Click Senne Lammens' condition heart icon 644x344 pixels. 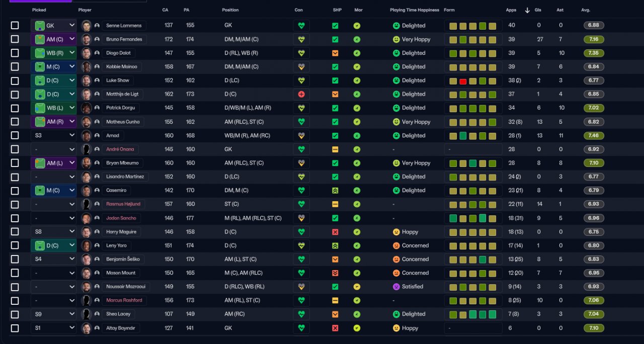301,26
